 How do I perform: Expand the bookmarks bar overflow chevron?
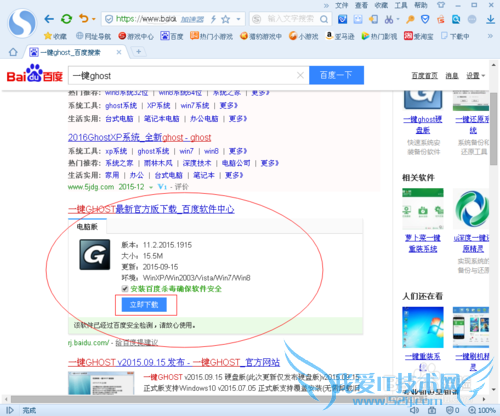tap(490, 36)
